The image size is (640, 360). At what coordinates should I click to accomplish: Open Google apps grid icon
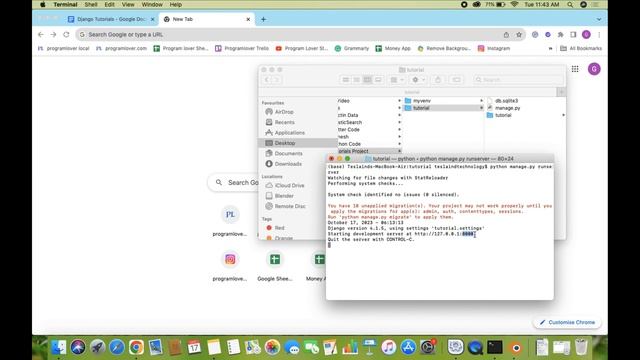click(575, 69)
